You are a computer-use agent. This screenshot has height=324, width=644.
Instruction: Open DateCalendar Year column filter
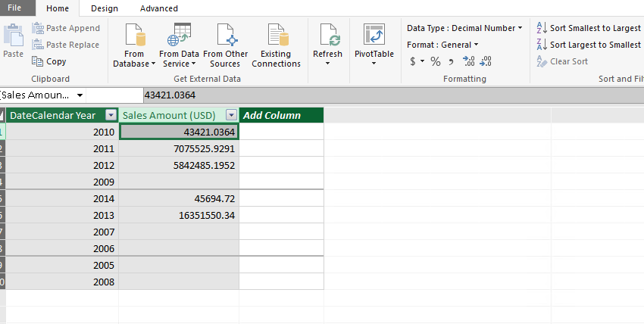click(x=111, y=116)
